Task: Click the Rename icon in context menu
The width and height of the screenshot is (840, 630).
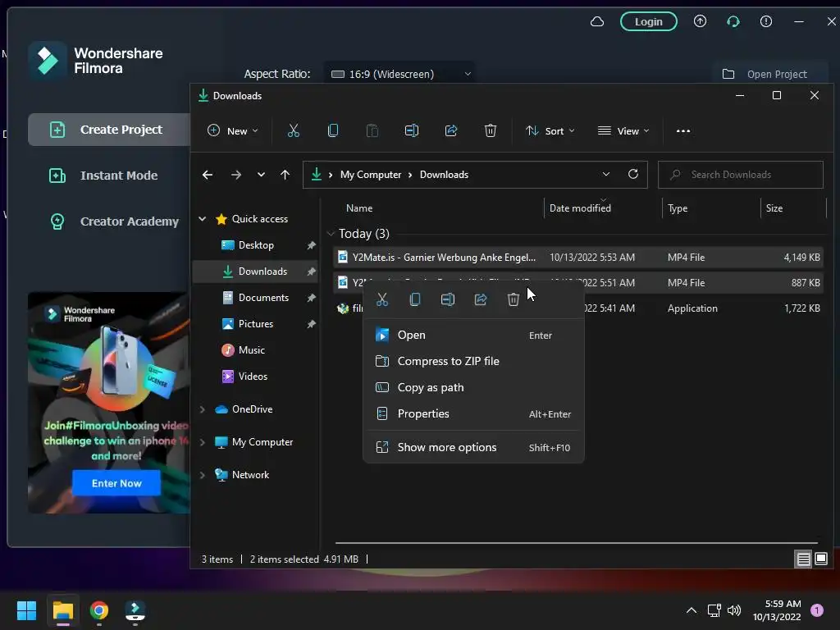Action: tap(448, 299)
